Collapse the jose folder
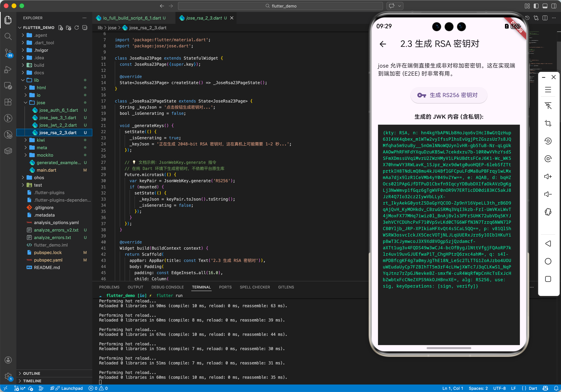 click(41, 103)
